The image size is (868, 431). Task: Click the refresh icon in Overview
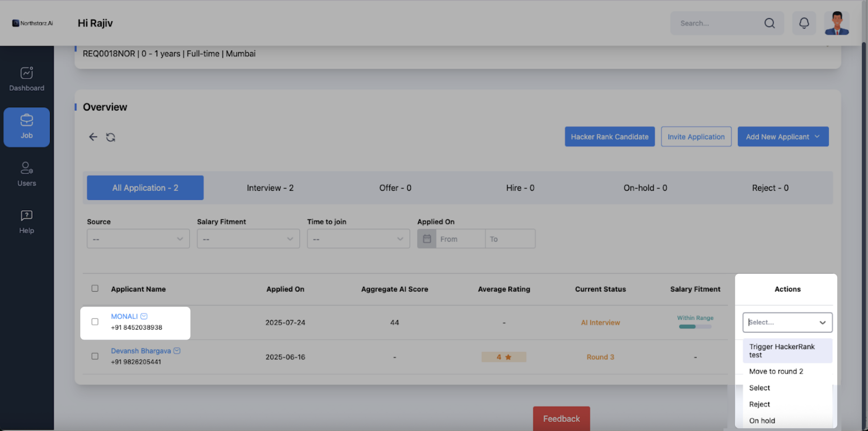pos(111,137)
